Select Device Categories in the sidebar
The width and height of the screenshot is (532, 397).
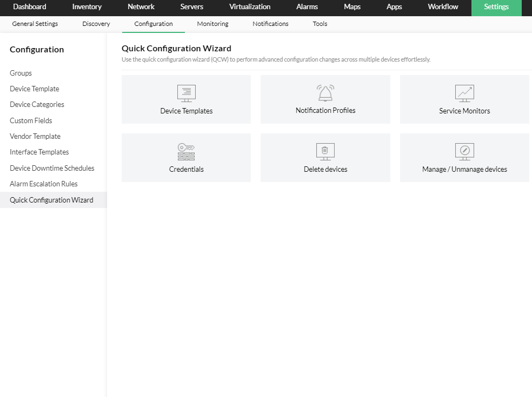point(36,104)
